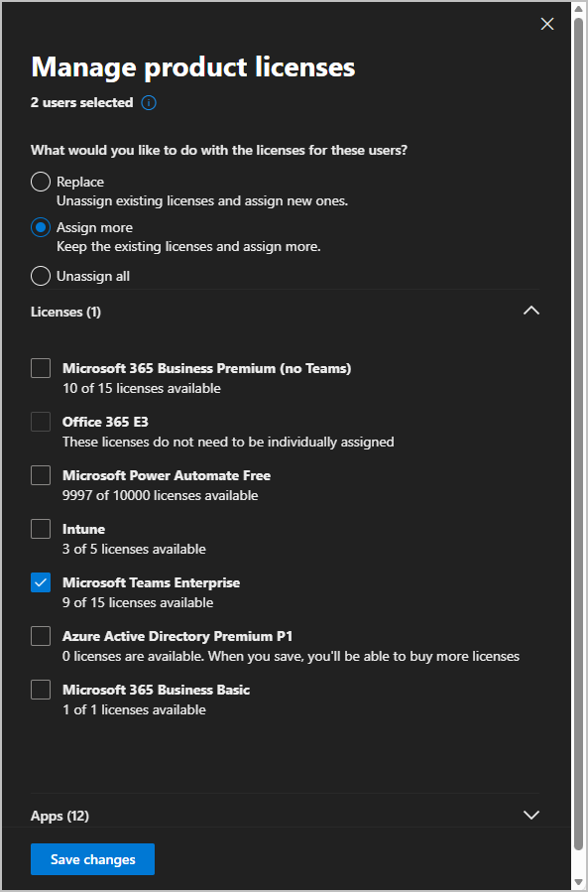588x892 pixels.
Task: Uncheck Microsoft Teams Enterprise
Action: point(40,582)
